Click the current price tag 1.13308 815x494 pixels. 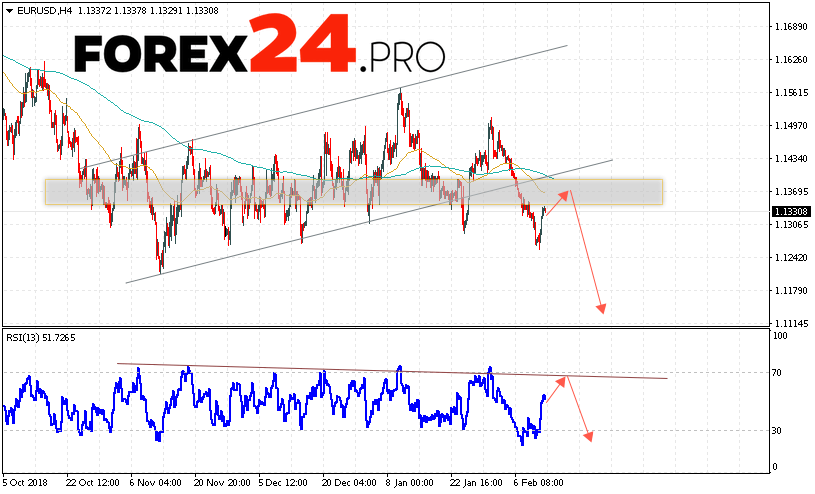click(x=791, y=211)
